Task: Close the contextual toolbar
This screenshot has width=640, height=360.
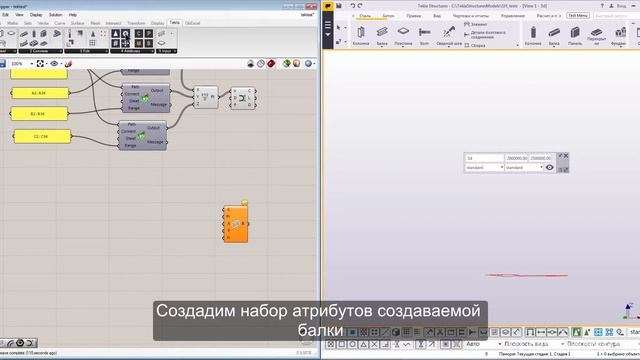Action: pos(566,156)
